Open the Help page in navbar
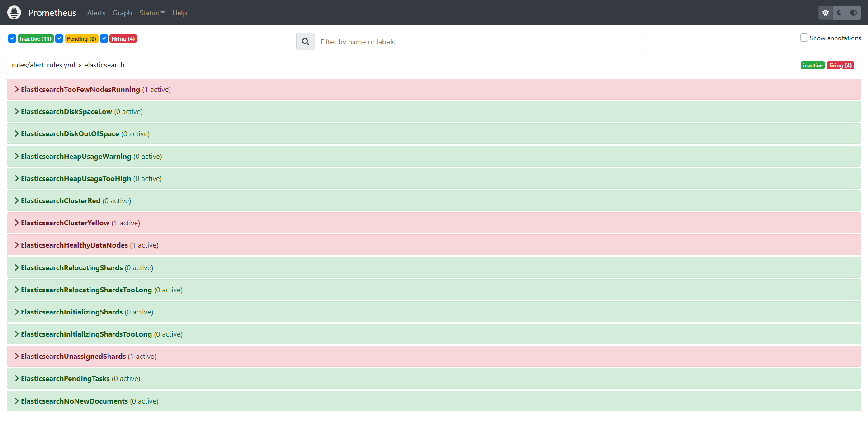 coord(179,13)
